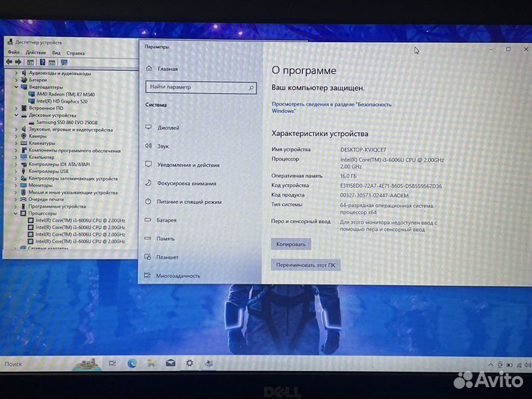Click the Копировать button

pos(291,244)
